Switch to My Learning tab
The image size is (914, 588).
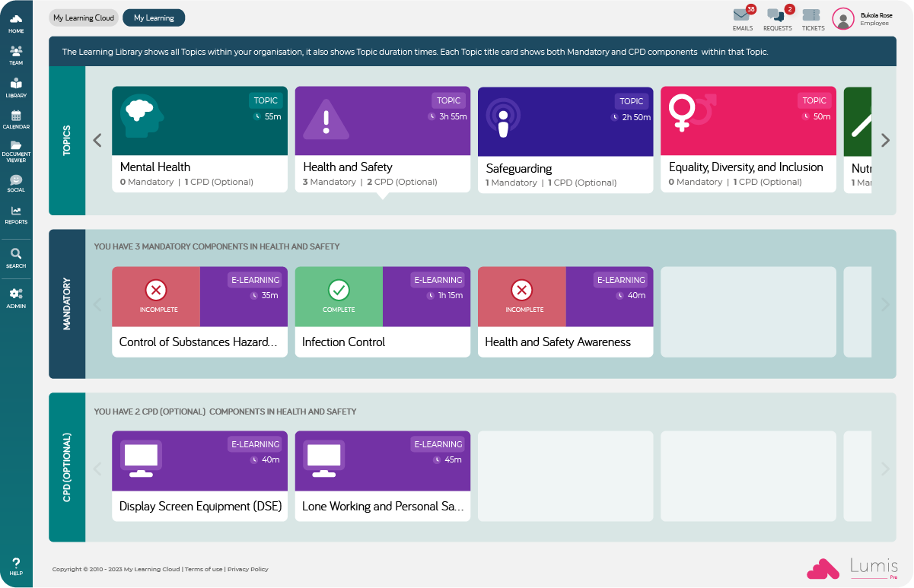pos(154,17)
